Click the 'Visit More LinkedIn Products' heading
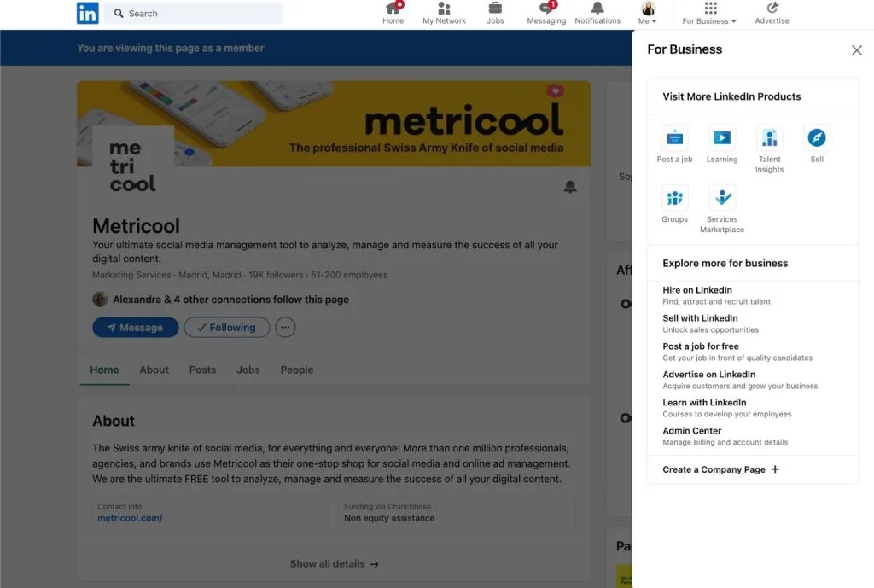Screen dimensions: 874x588 coord(731,96)
